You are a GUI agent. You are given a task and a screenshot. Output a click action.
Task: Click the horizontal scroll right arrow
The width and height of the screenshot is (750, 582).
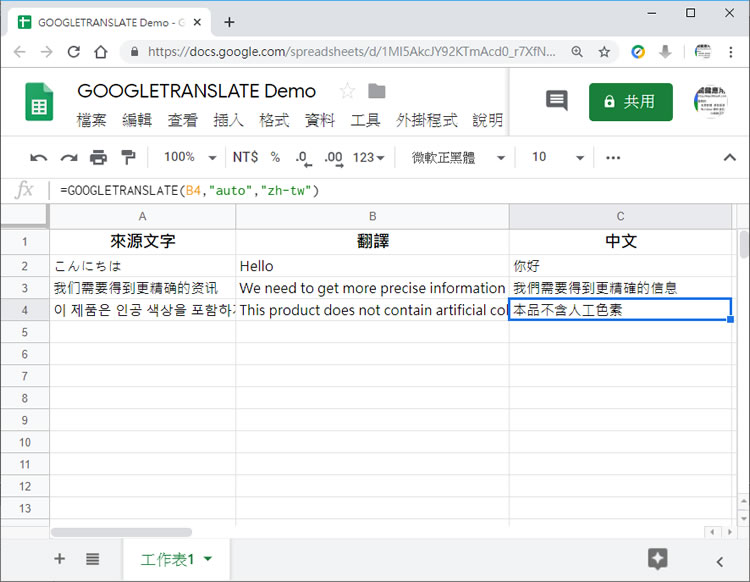[729, 532]
